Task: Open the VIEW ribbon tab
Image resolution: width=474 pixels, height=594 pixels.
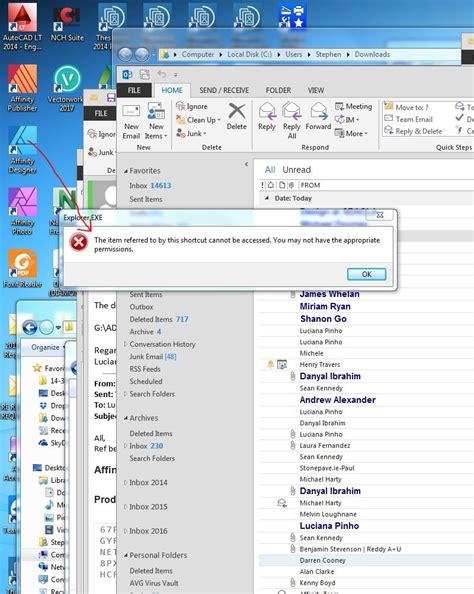Action: click(x=316, y=90)
